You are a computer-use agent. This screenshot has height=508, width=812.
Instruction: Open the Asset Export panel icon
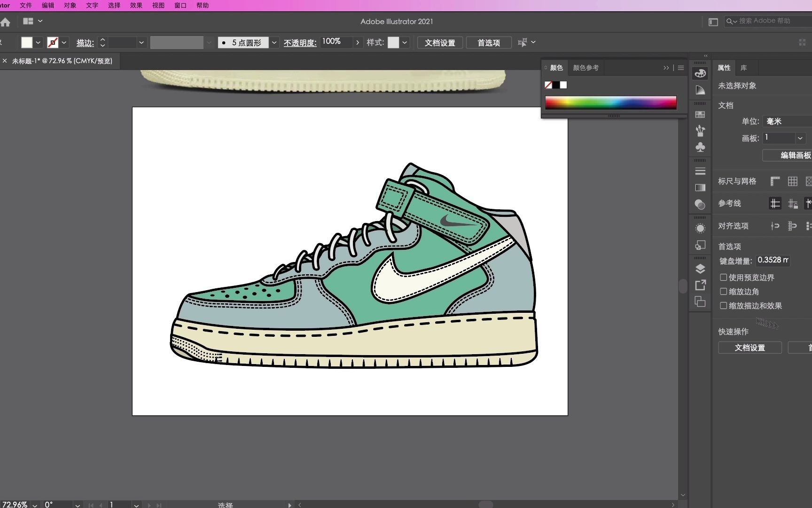click(x=700, y=285)
